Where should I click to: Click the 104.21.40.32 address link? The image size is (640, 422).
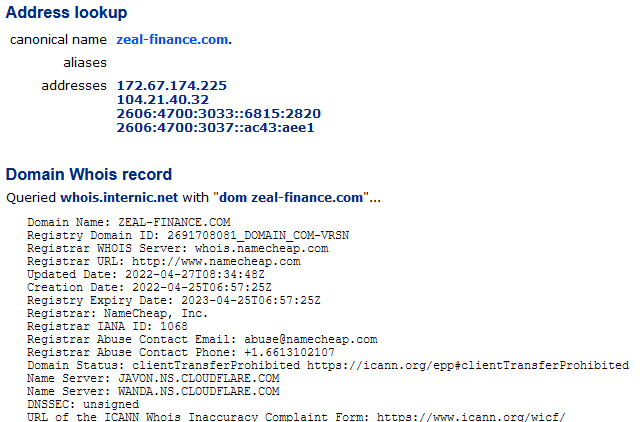click(x=162, y=100)
